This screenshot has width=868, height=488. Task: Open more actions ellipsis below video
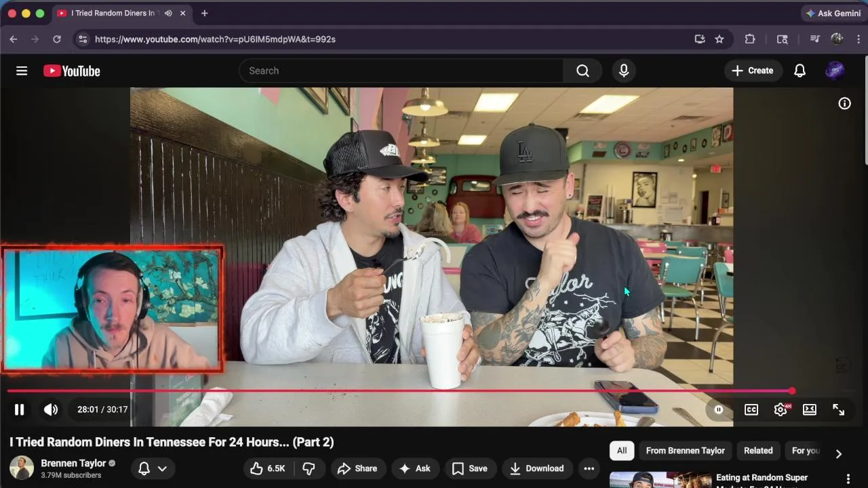(589, 468)
